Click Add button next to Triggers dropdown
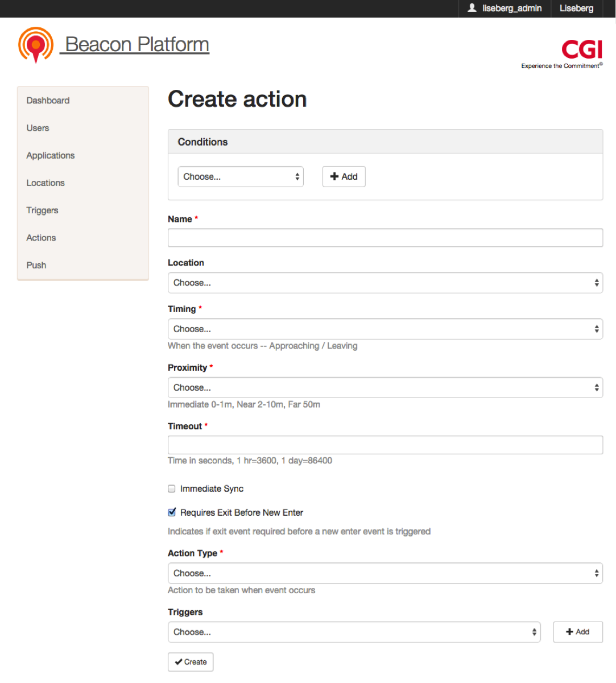Screen dimensions: 616x683 578,632
